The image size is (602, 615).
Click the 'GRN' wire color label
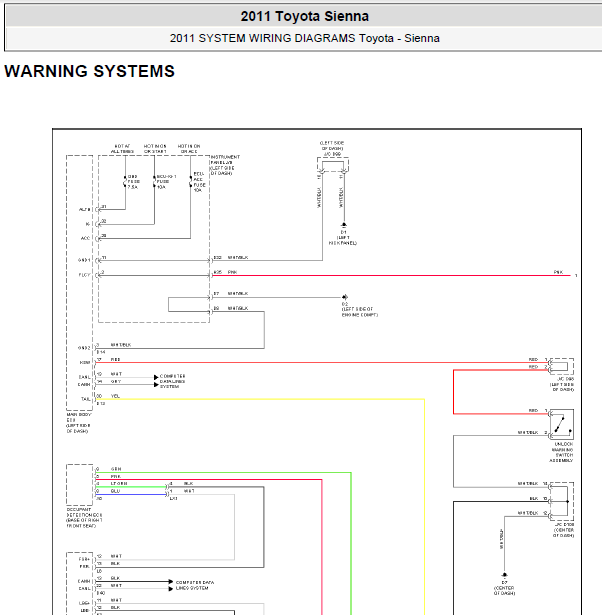116,469
